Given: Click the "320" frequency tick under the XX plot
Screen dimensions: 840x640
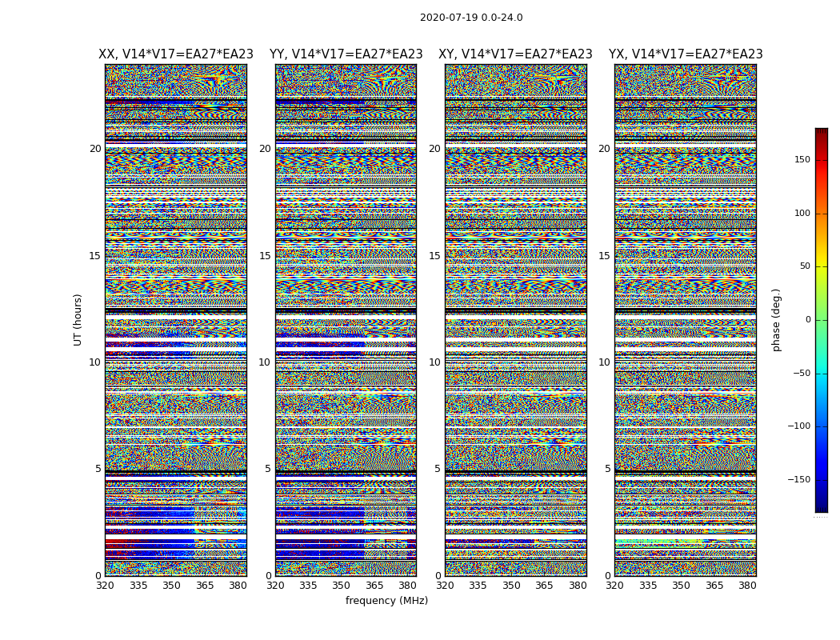Looking at the screenshot, I should point(105,586).
